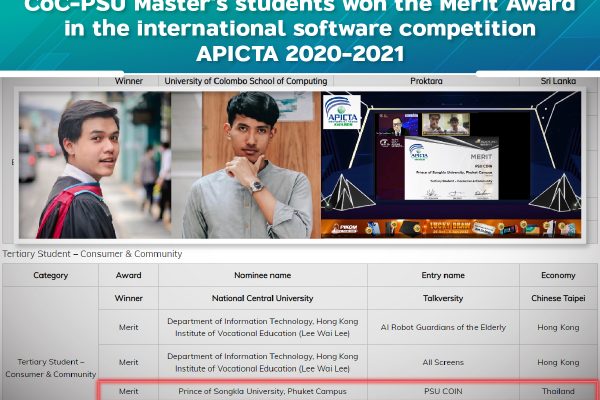Viewport: 600px width, 400px height.
Task: Select the headline line 'in the international software competition'
Action: coord(300,28)
